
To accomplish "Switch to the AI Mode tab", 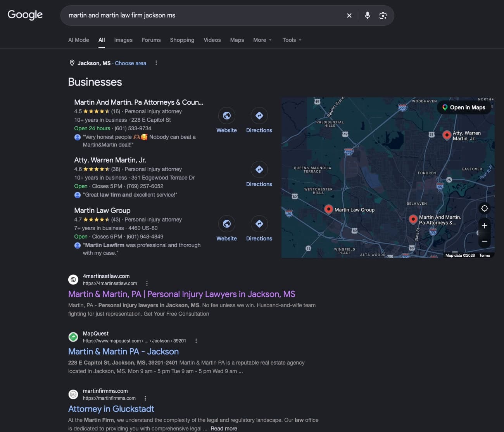I will click(79, 40).
